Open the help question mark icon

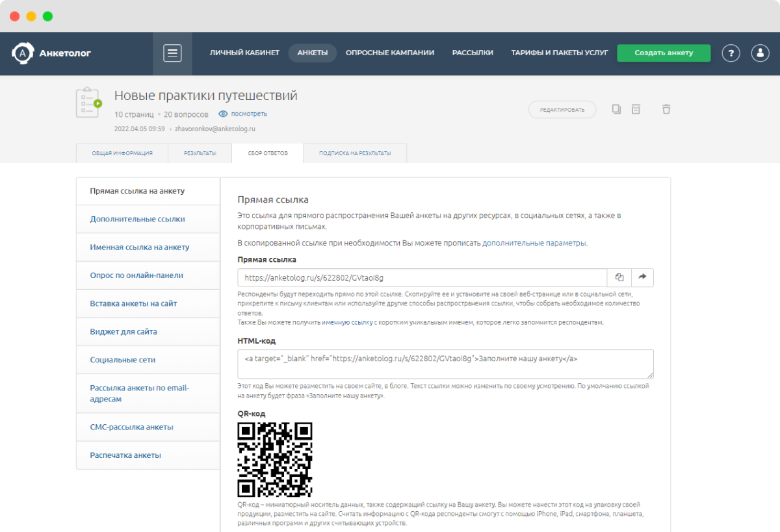[x=731, y=53]
